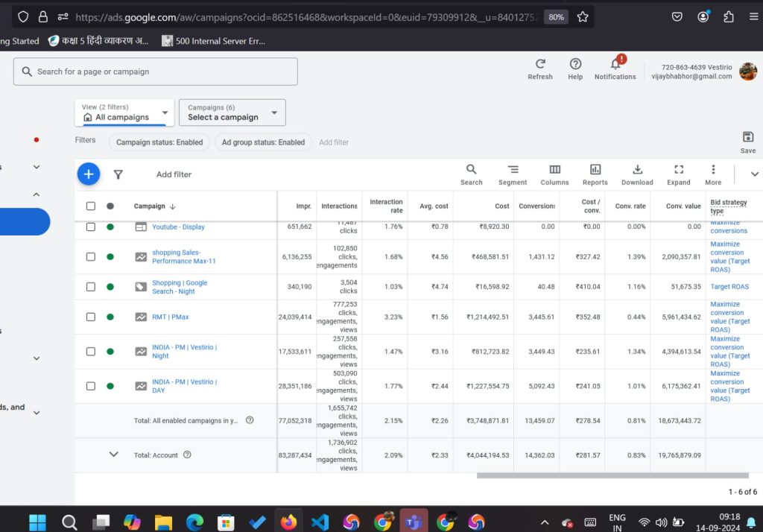Click Campaign status: Enabled filter chip
The height and width of the screenshot is (532, 763).
pyautogui.click(x=159, y=142)
